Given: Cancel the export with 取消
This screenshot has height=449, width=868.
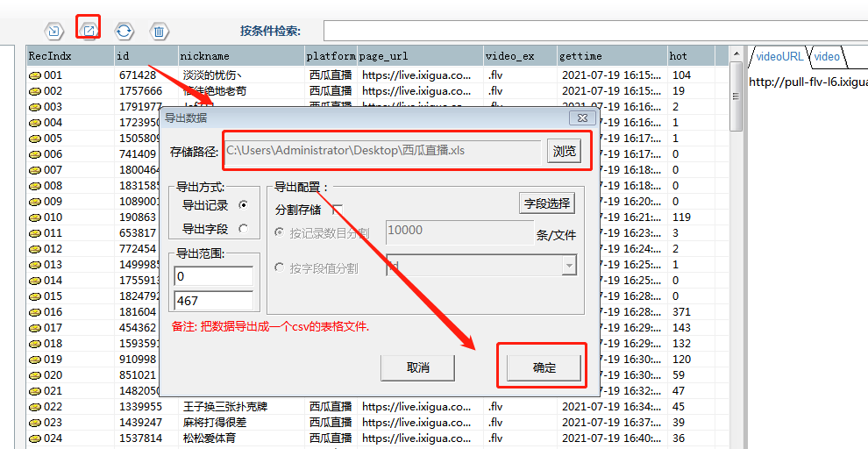Looking at the screenshot, I should point(418,367).
